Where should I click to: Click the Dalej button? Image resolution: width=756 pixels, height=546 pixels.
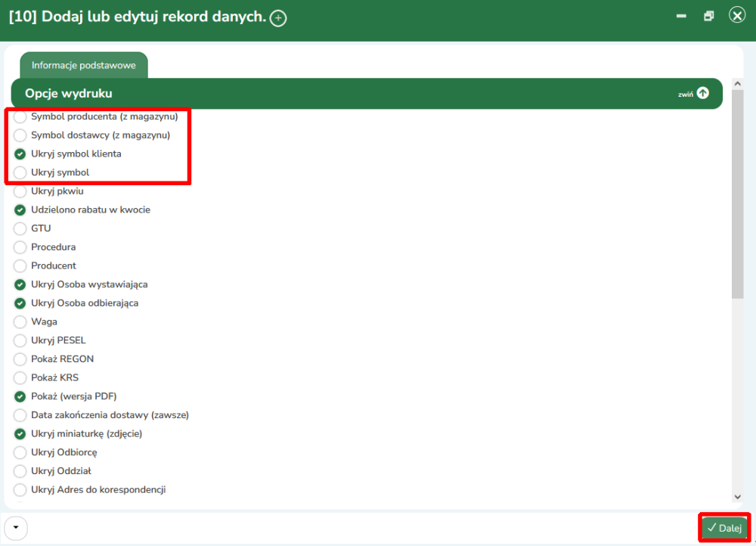pyautogui.click(x=724, y=528)
